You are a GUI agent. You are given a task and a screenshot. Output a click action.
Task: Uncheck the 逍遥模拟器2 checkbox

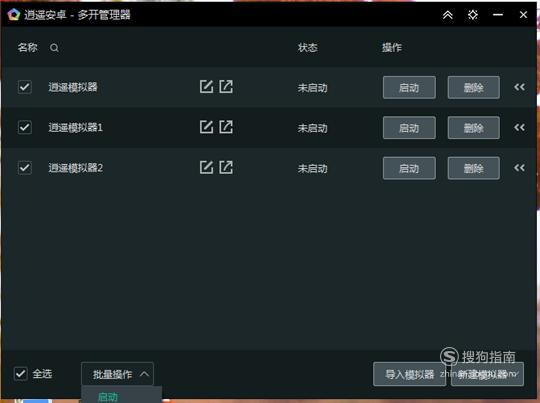pyautogui.click(x=25, y=168)
